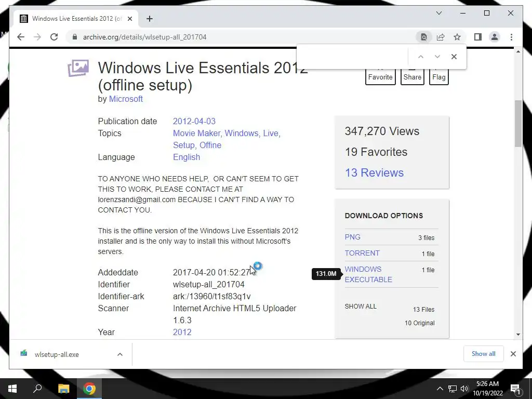
Task: Open the 2012 year link
Action: click(x=182, y=332)
